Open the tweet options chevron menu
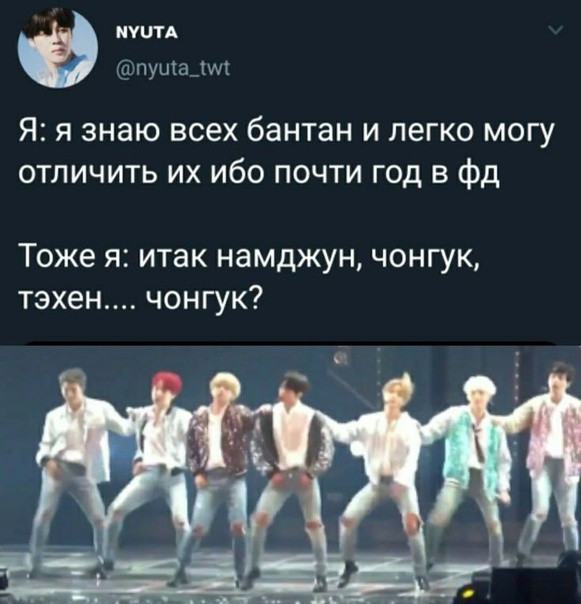581x604 pixels. click(x=556, y=31)
